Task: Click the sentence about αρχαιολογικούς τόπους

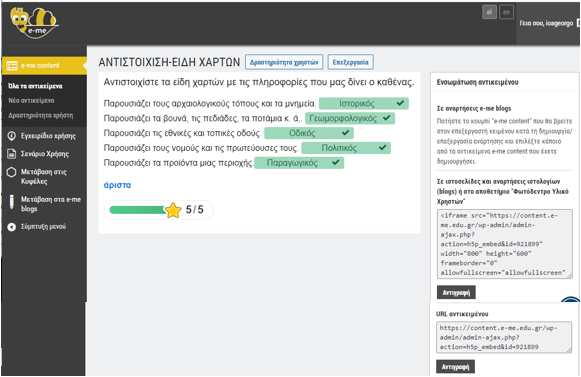Action: 210,103
